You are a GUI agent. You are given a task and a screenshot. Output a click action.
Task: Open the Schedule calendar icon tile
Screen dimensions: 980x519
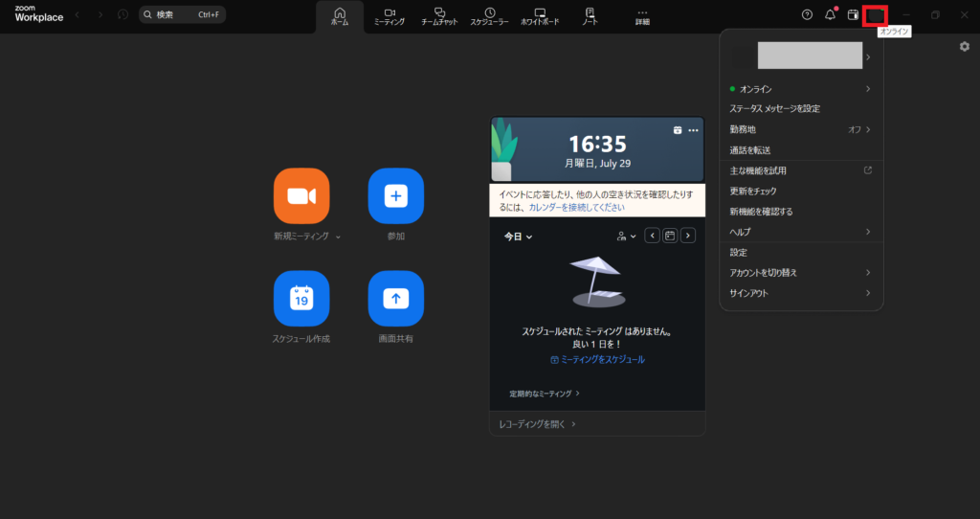pos(301,299)
